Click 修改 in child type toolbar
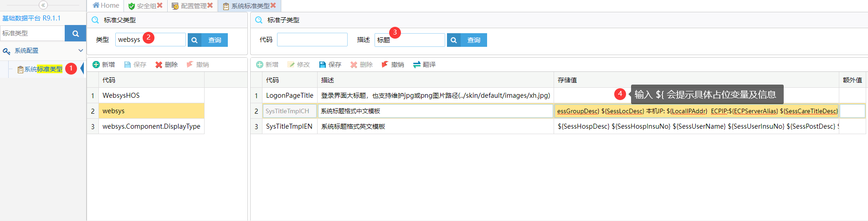The image size is (868, 221). click(298, 65)
